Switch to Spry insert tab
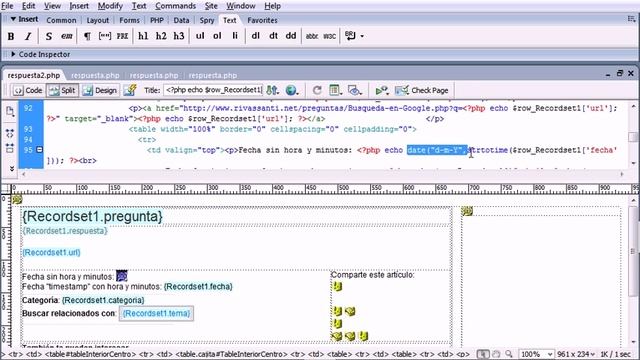Screen dimensions: 640x360 click(207, 20)
